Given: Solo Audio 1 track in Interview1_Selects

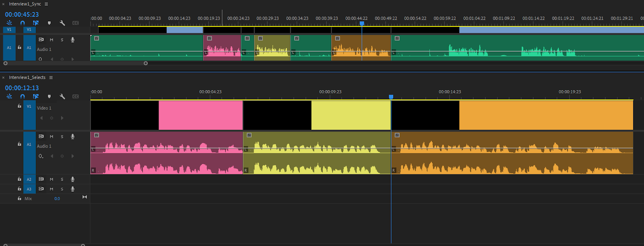Looking at the screenshot, I should (x=62, y=137).
